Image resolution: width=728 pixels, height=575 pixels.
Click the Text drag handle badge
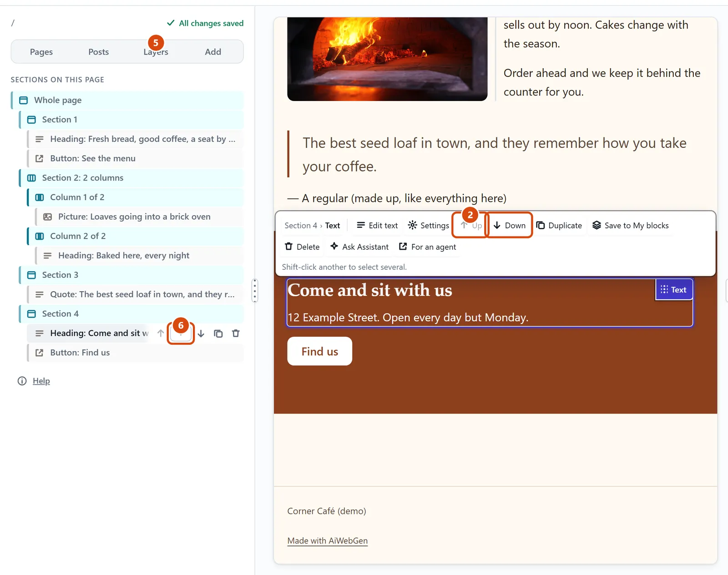pyautogui.click(x=673, y=290)
